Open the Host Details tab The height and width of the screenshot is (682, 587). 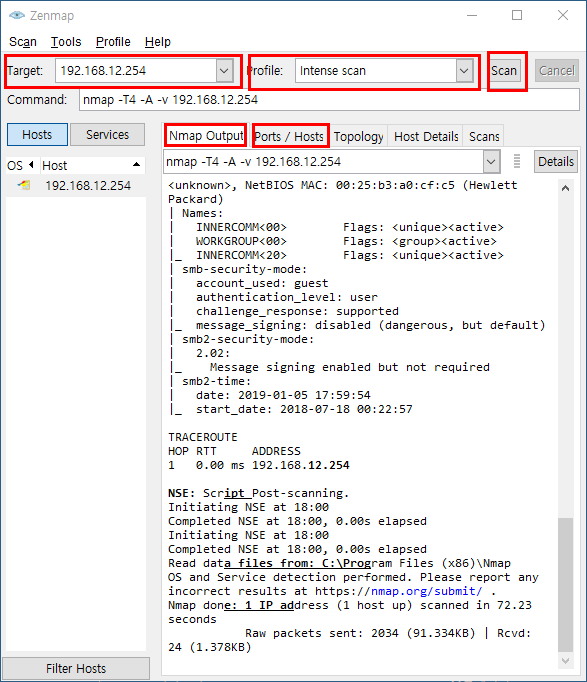[x=426, y=137]
